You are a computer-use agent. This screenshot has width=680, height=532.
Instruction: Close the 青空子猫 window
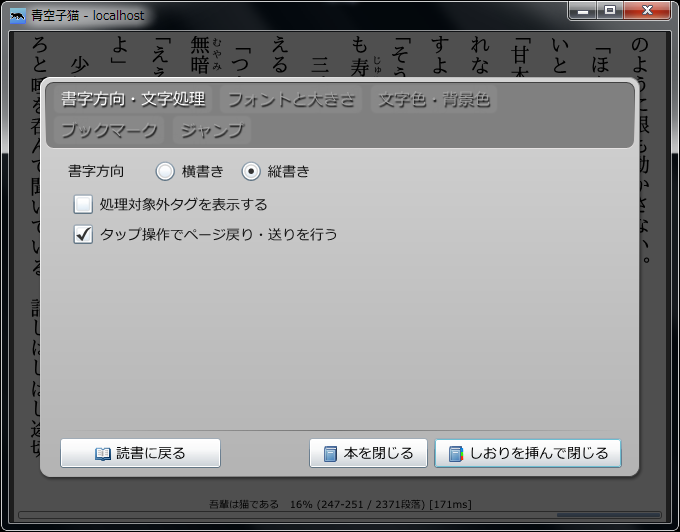pyautogui.click(x=647, y=10)
